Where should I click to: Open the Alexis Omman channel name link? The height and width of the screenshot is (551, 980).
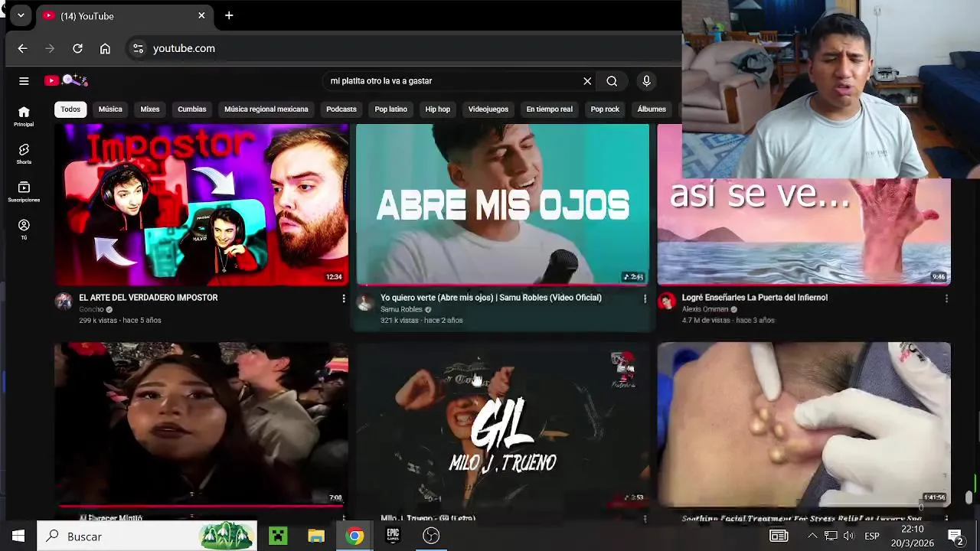click(705, 309)
